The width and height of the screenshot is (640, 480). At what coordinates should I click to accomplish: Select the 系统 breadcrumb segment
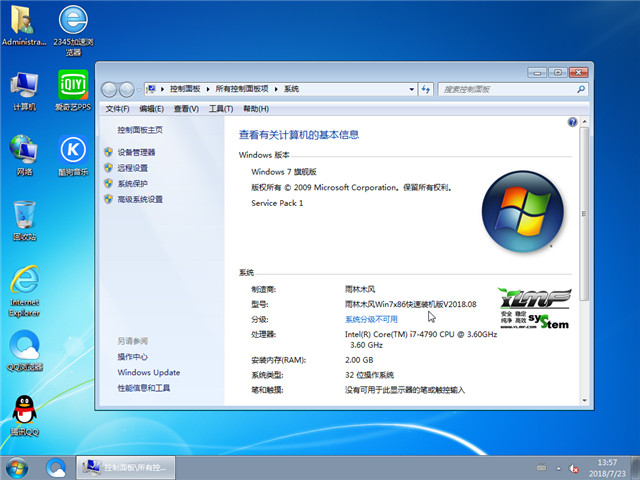(291, 89)
